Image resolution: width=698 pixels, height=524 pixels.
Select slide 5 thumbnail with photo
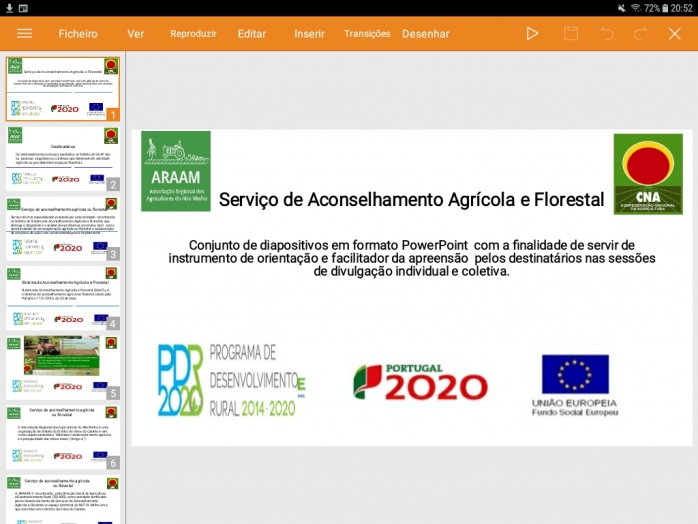(63, 366)
